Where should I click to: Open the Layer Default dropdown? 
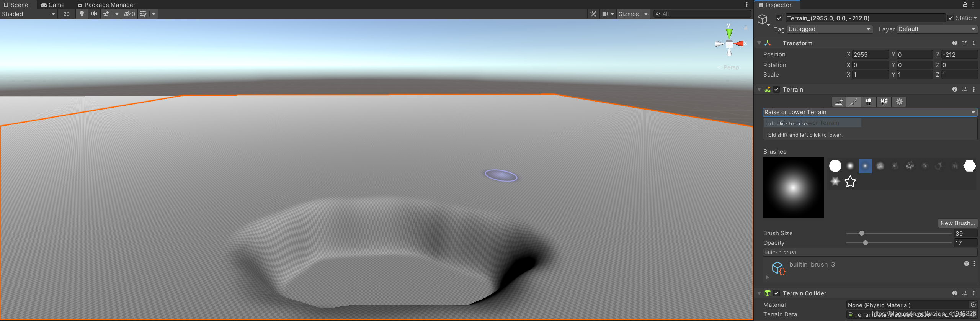click(x=937, y=29)
